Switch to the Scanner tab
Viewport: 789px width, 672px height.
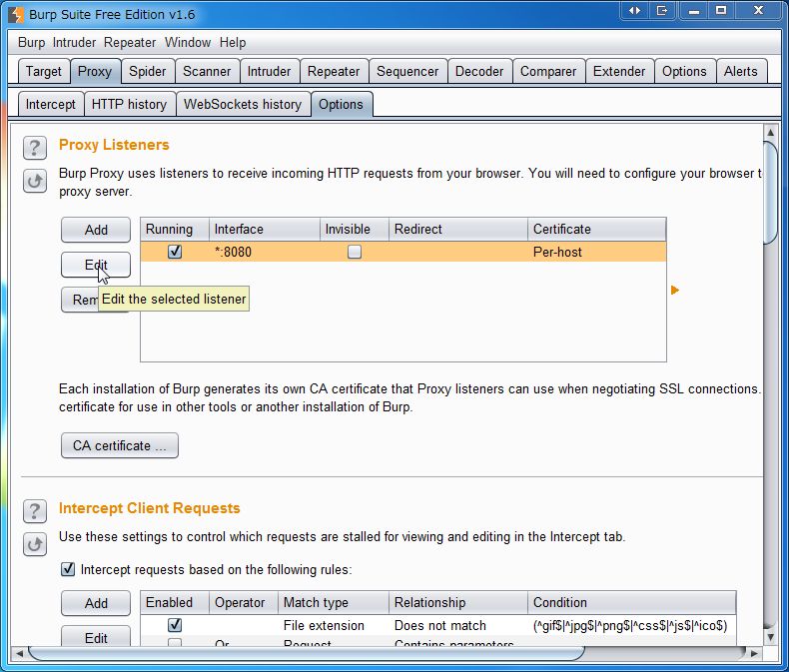click(x=207, y=72)
